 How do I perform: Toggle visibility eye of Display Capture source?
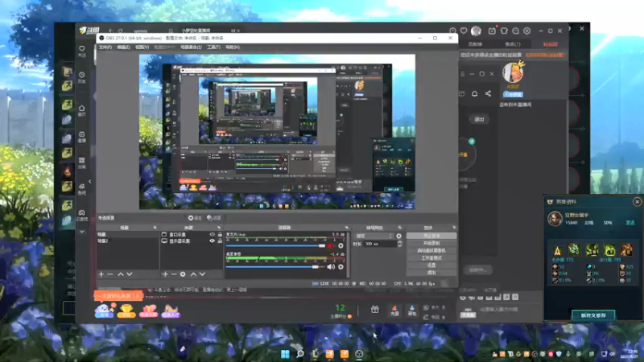click(x=213, y=241)
